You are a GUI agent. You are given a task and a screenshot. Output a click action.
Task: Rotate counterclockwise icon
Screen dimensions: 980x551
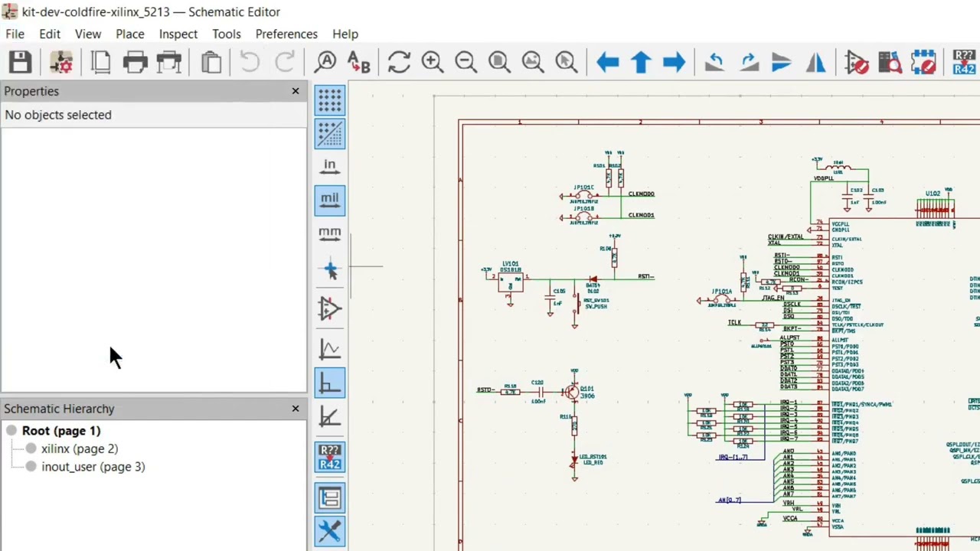714,62
